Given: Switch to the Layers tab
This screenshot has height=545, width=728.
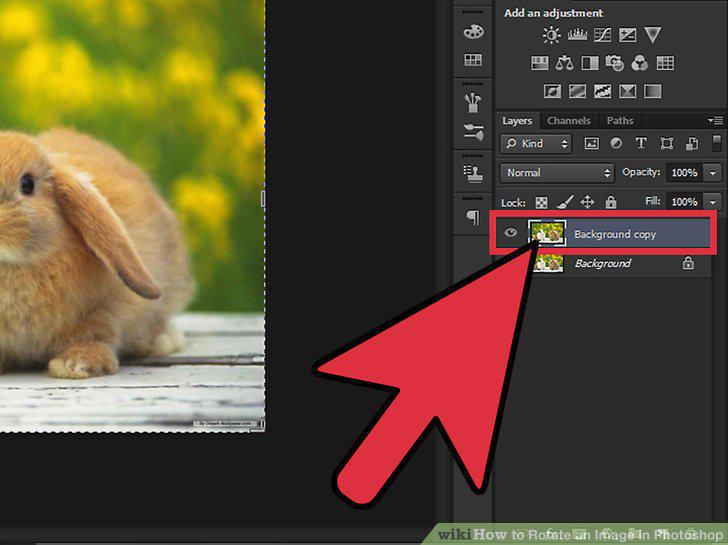Looking at the screenshot, I should point(517,121).
